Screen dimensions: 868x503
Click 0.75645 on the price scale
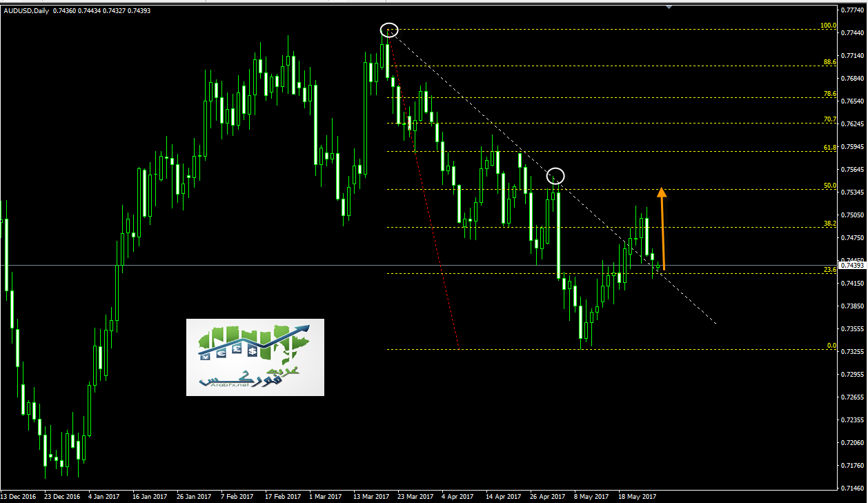(x=854, y=170)
